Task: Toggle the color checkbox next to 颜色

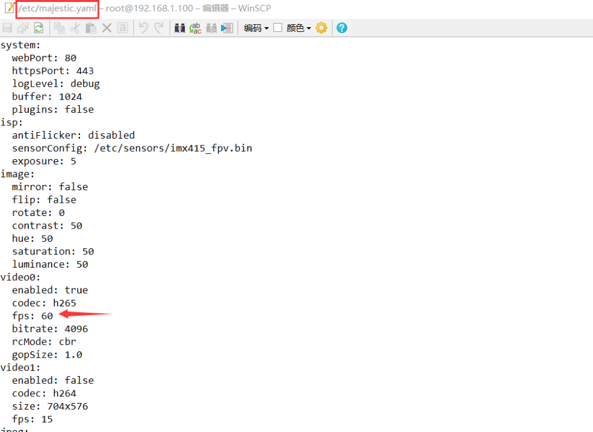Action: point(278,28)
